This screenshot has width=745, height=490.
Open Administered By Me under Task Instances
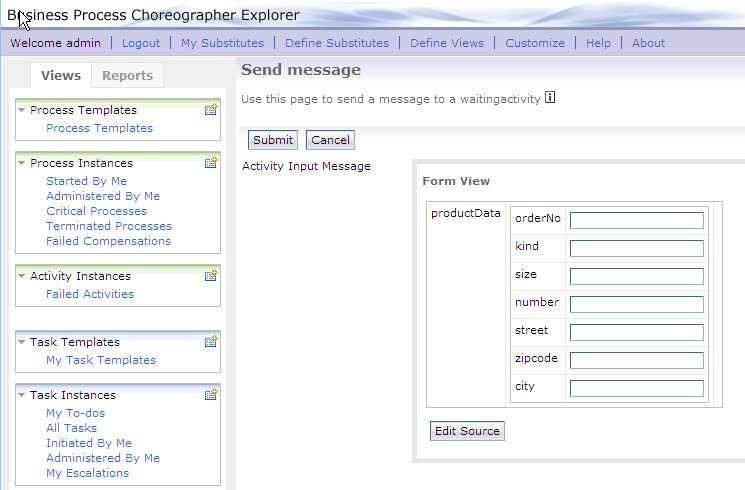pyautogui.click(x=103, y=458)
